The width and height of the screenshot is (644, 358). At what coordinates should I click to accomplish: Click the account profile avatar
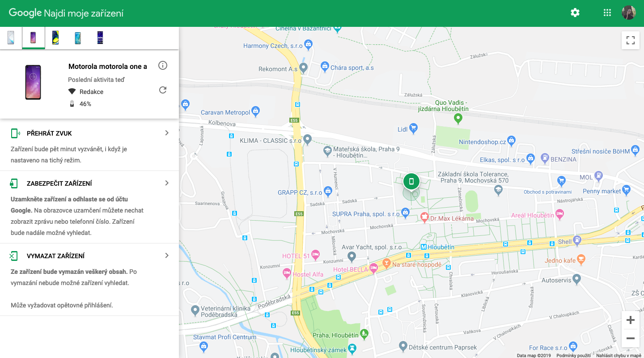tap(629, 13)
